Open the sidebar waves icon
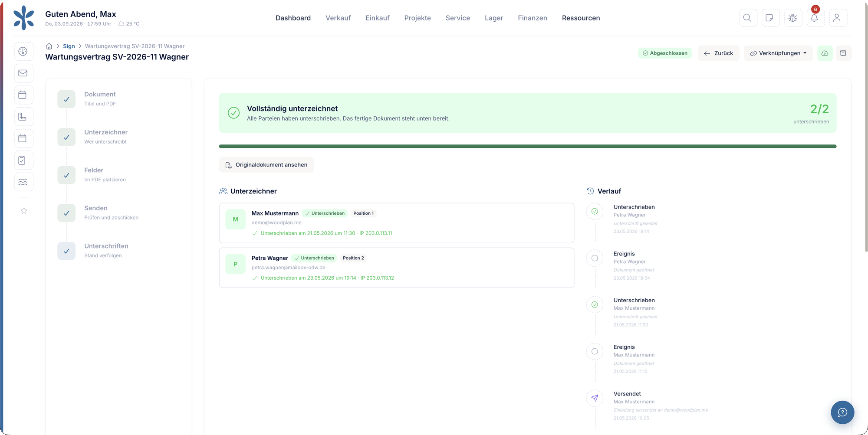Image resolution: width=868 pixels, height=435 pixels. pyautogui.click(x=23, y=182)
